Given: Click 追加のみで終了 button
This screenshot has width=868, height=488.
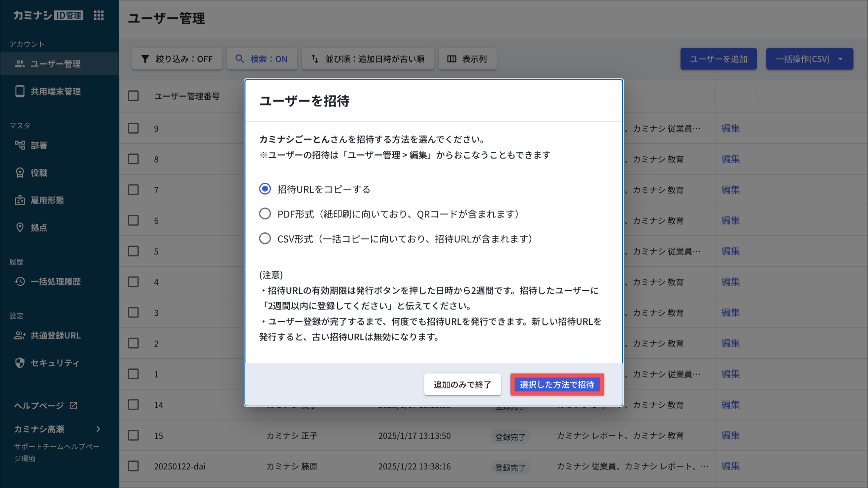Looking at the screenshot, I should (462, 385).
